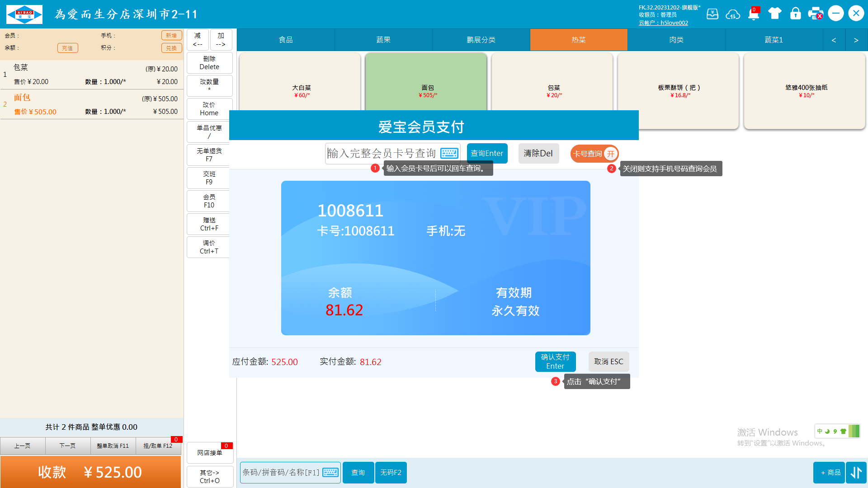Click the 兑换 points exchange button
This screenshot has height=488, width=868.
171,48
